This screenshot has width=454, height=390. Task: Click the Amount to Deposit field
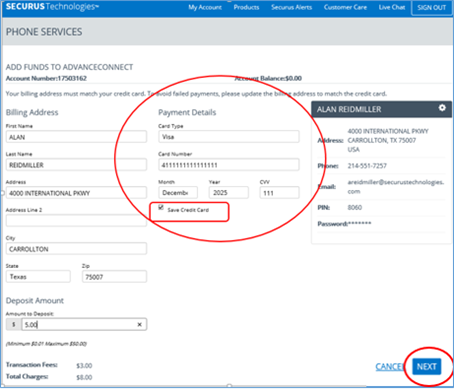(84, 325)
